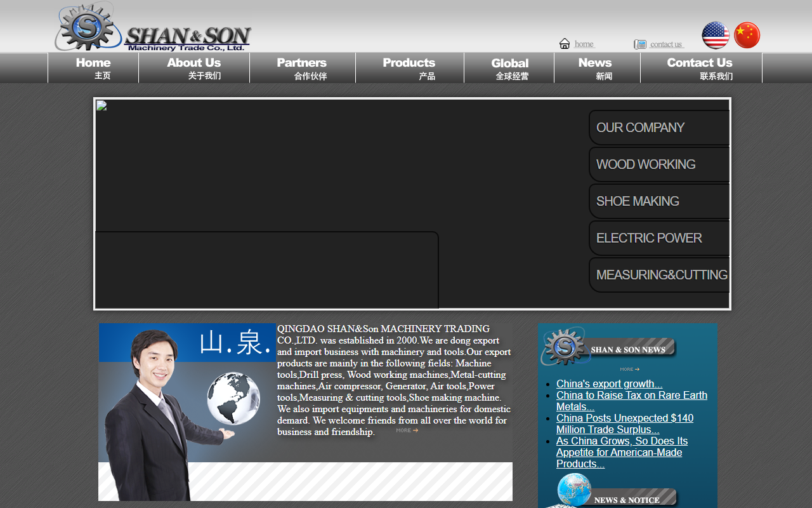This screenshot has width=812, height=508.
Task: Open 'China to Raise Tax on Rare Earth Metals' link
Action: tap(632, 401)
